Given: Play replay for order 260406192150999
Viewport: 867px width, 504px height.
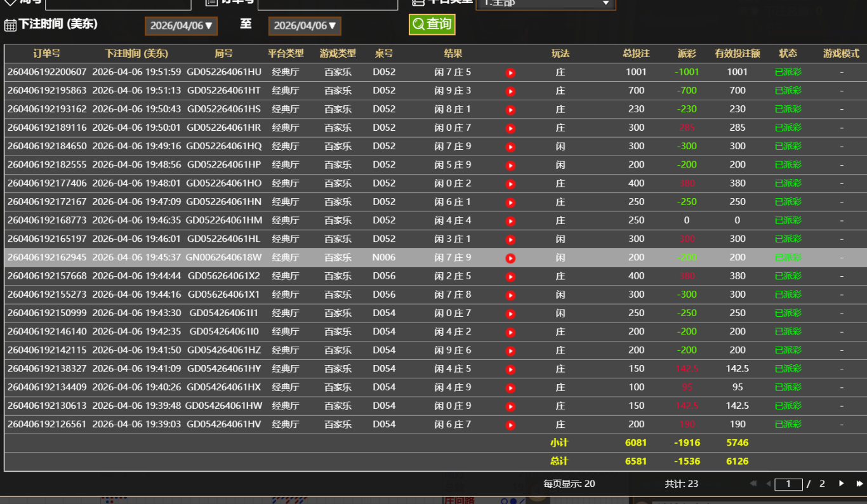Looking at the screenshot, I should point(510,314).
